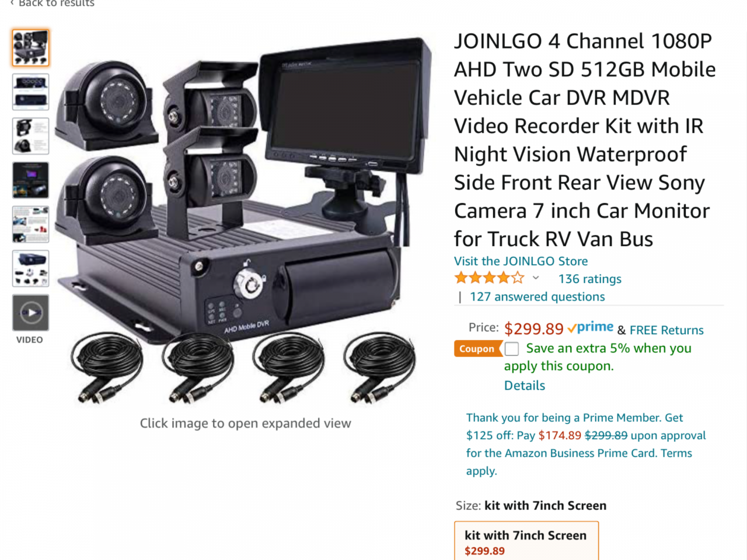Open the coupon Details link
This screenshot has width=747, height=560.
[x=525, y=386]
